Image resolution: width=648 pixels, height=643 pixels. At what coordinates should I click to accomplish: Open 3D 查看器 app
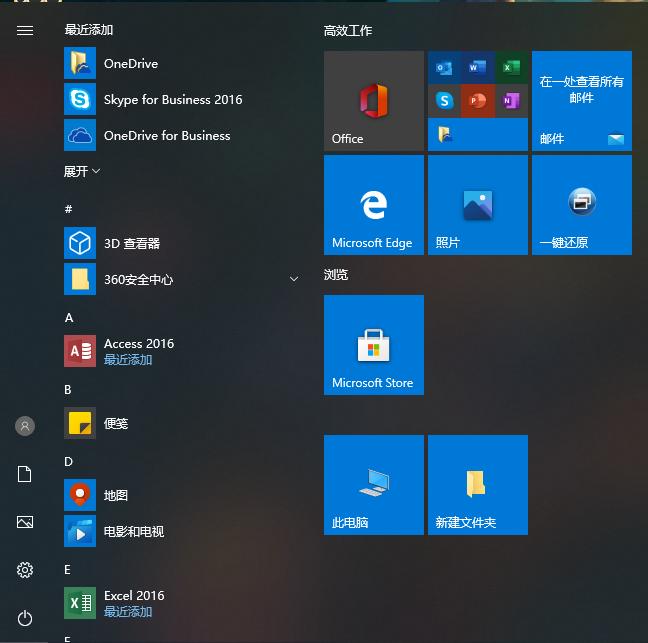(182, 243)
